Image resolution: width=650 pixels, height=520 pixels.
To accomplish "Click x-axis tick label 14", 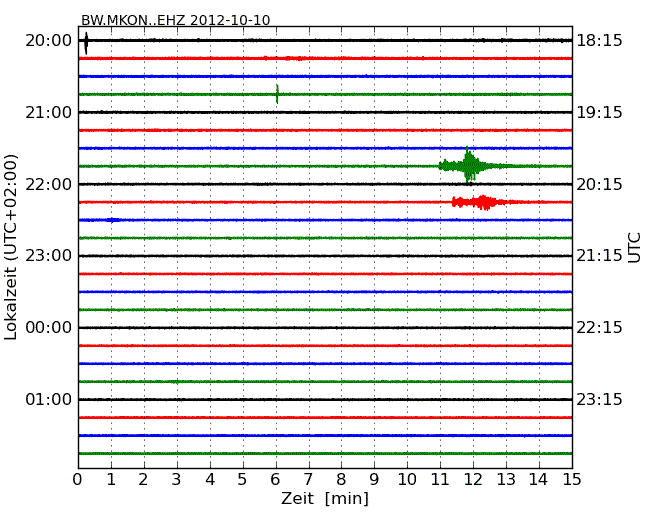I will pos(539,480).
